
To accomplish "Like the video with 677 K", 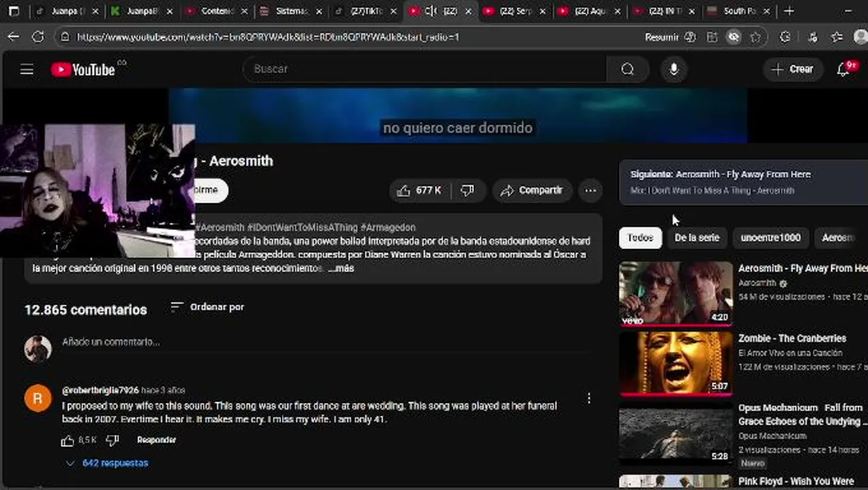I will coord(419,191).
